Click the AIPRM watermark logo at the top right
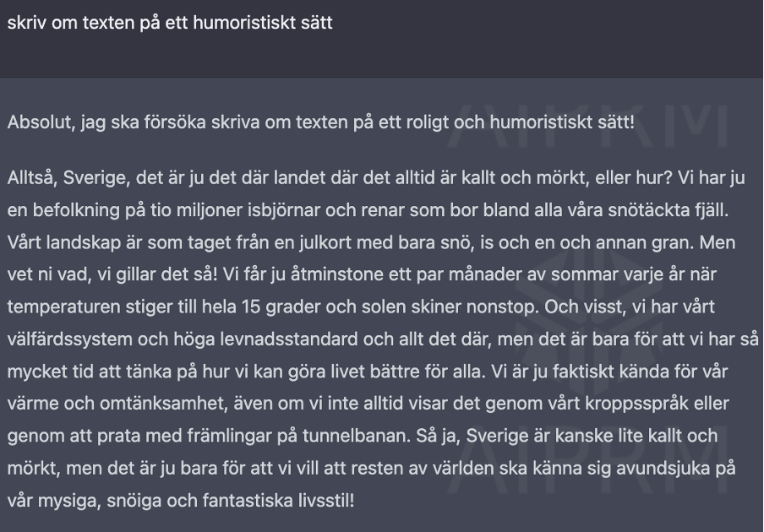This screenshot has height=532, width=764. pos(588,128)
